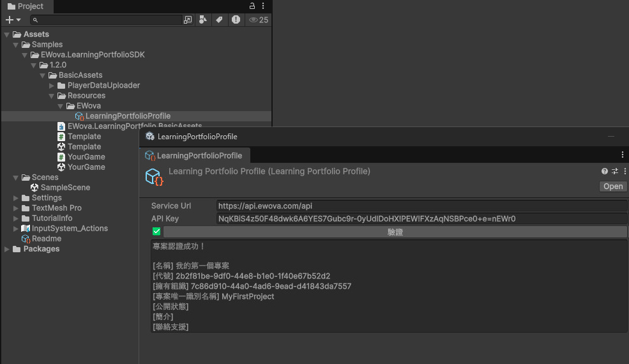Search by label tag icon

219,20
